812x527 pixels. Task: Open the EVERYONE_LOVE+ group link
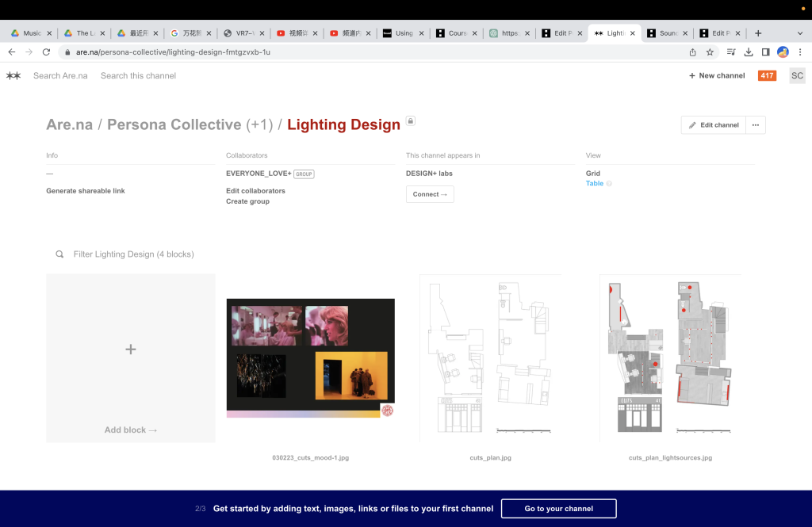coord(259,174)
